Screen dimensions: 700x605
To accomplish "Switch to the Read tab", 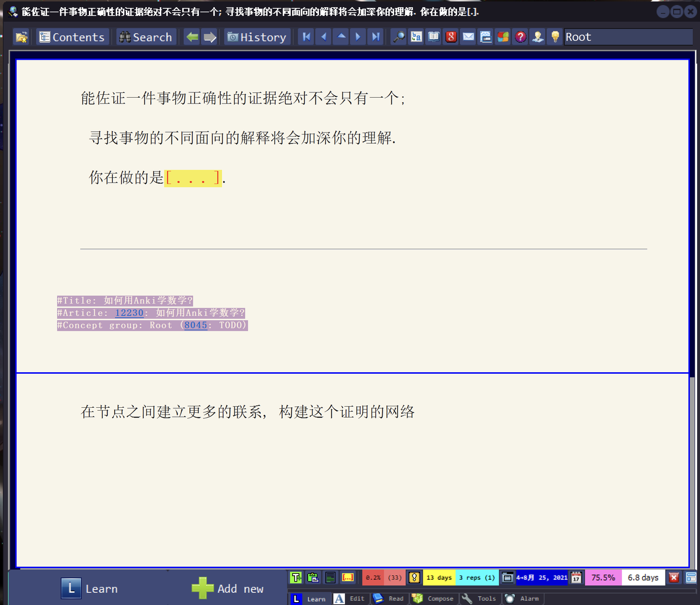I will coord(389,599).
